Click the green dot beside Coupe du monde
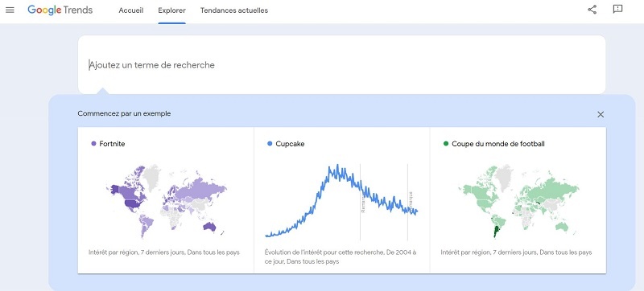The height and width of the screenshot is (291, 644). 446,144
